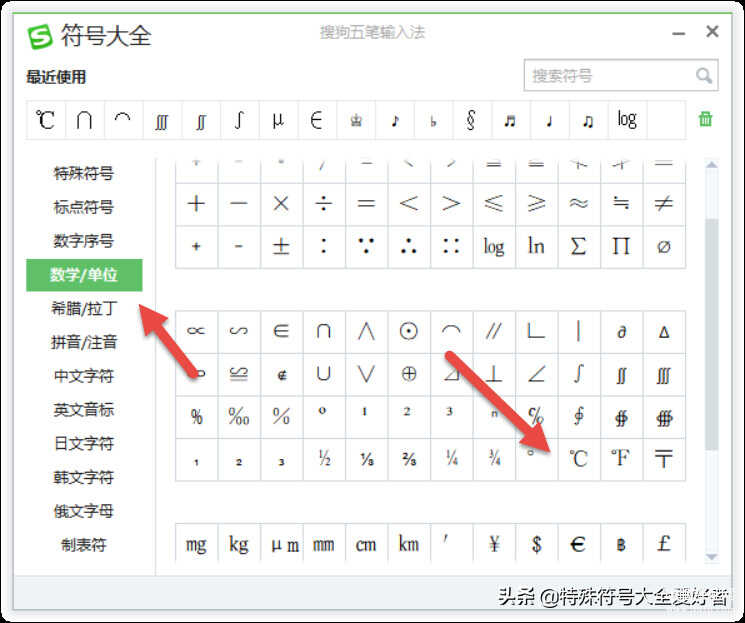Minimize the 符号大全 window

coord(678,33)
